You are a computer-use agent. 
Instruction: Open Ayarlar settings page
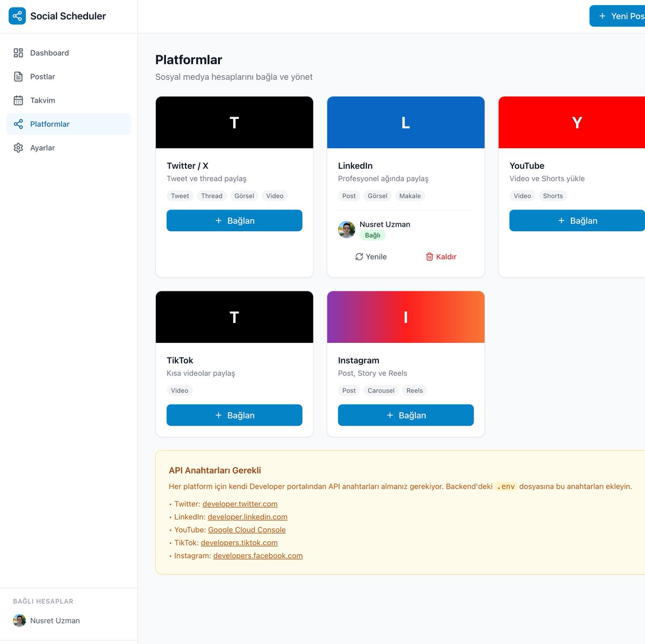[69, 148]
